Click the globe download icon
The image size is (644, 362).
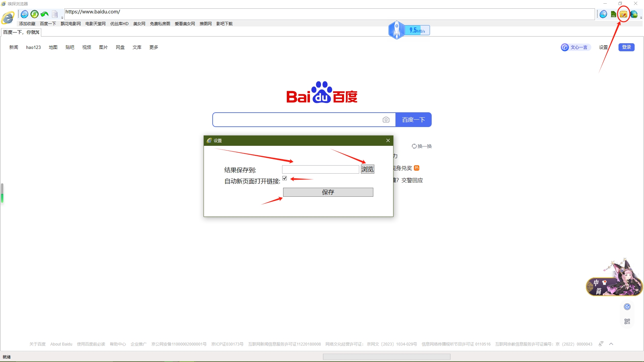pos(634,14)
